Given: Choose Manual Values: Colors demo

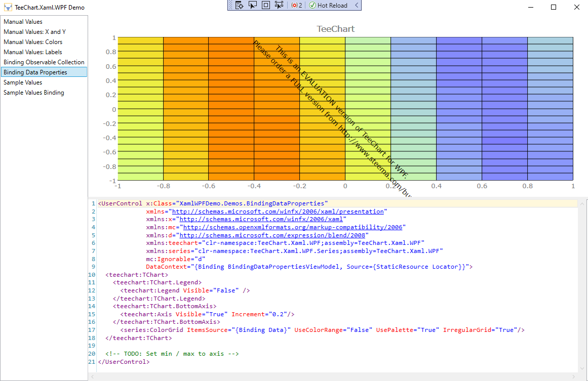Looking at the screenshot, I should point(44,42).
